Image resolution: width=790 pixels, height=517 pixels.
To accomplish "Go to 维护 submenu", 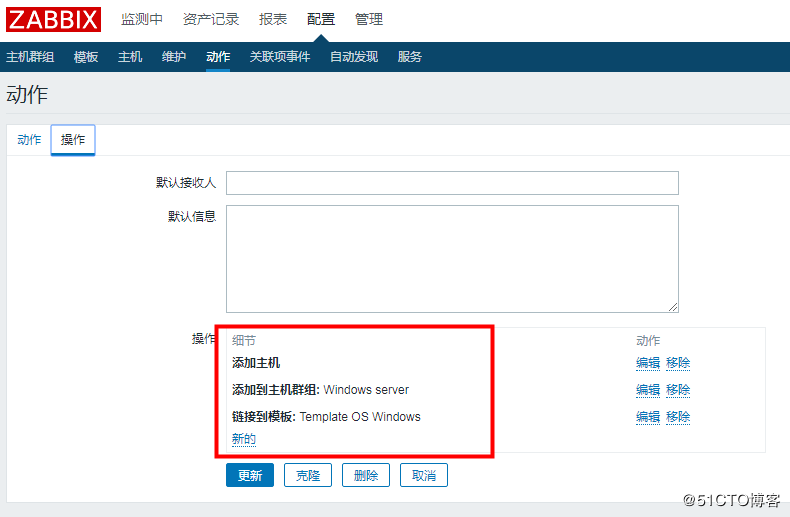I will click(x=174, y=57).
